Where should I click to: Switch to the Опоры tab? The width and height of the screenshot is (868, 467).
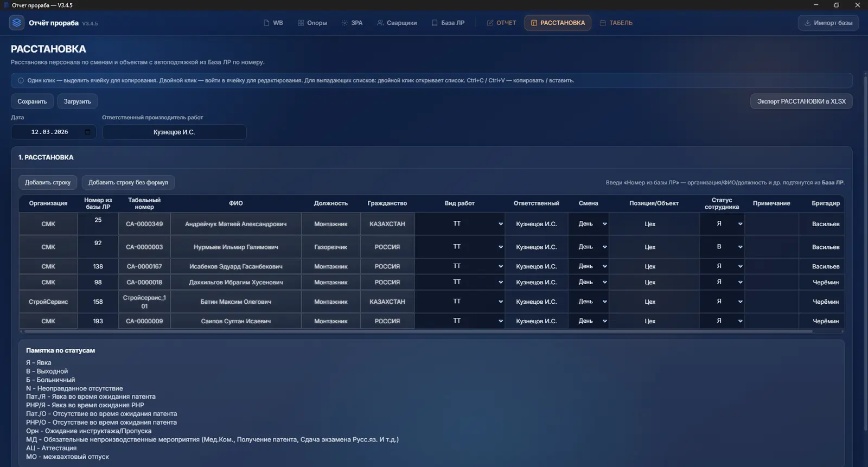312,23
